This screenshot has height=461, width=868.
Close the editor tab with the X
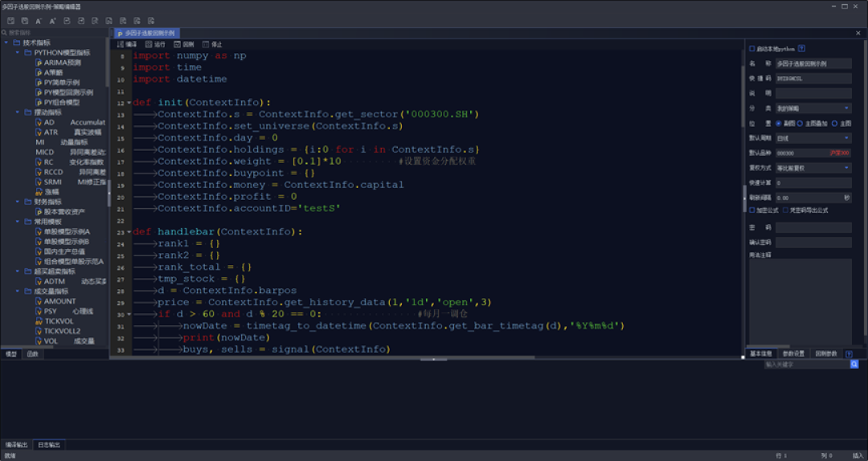pyautogui.click(x=858, y=33)
